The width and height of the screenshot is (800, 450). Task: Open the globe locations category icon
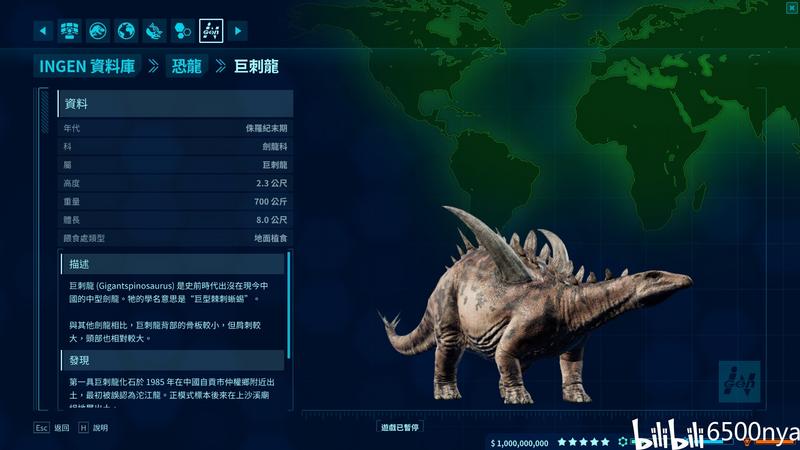126,31
